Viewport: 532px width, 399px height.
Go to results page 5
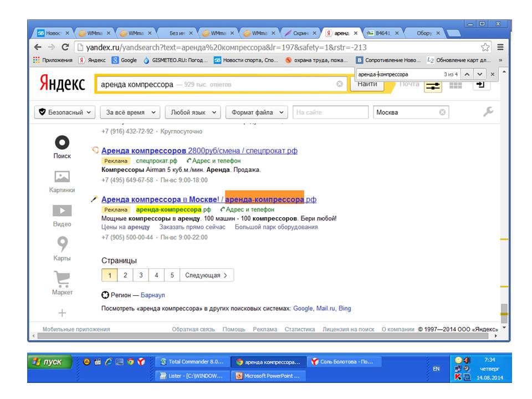point(172,275)
